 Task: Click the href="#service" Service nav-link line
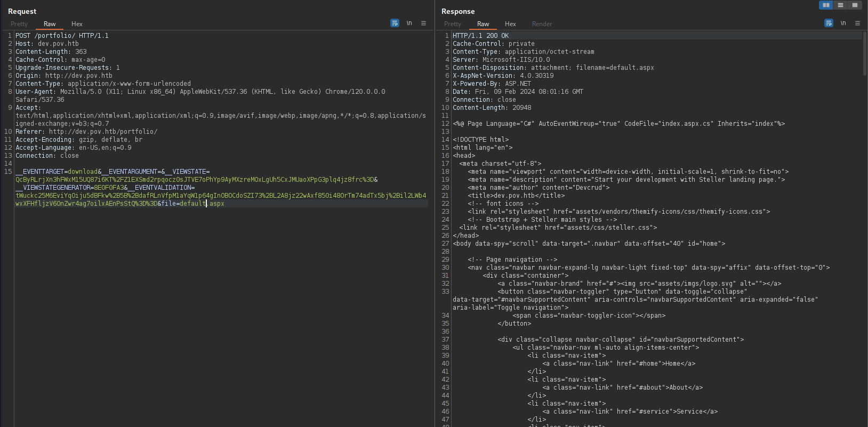tap(630, 412)
